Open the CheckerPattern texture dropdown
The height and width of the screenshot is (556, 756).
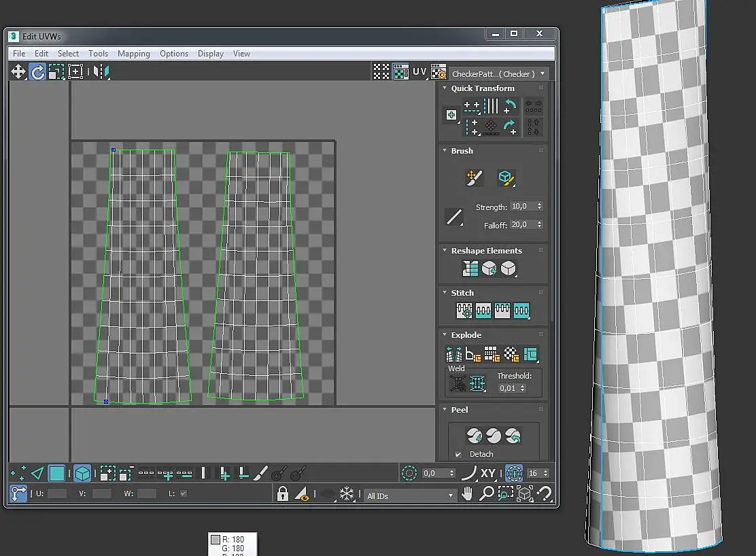(x=498, y=73)
